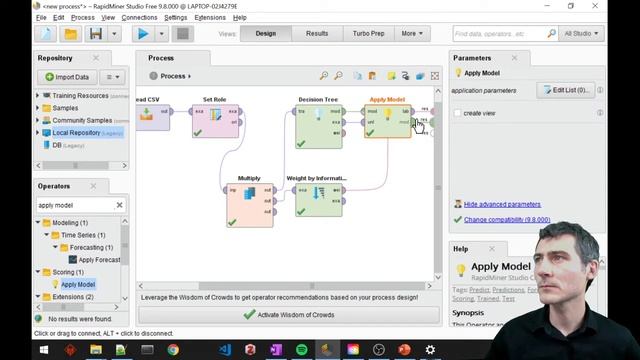Image resolution: width=640 pixels, height=360 pixels.
Task: Open the Connections menu
Action: click(x=139, y=18)
